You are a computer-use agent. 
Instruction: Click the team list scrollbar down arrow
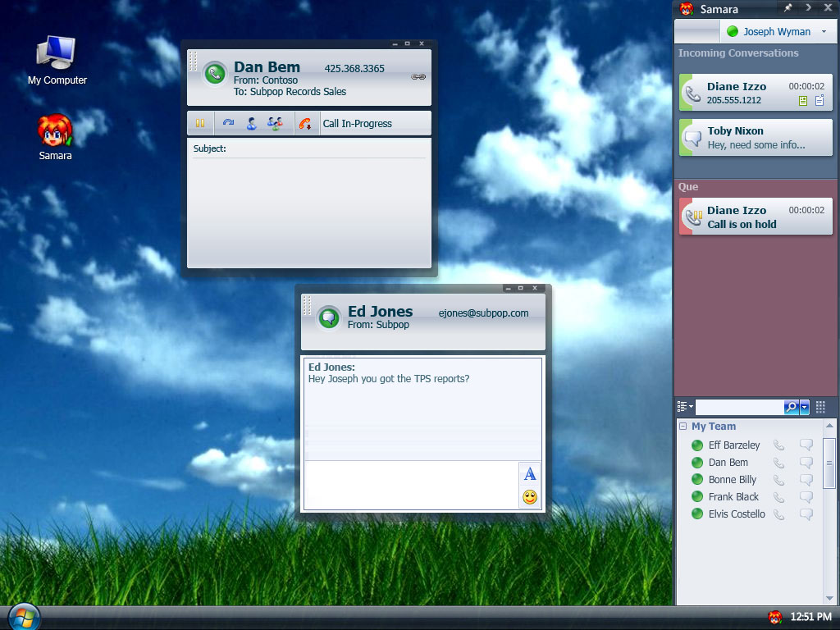point(829,598)
